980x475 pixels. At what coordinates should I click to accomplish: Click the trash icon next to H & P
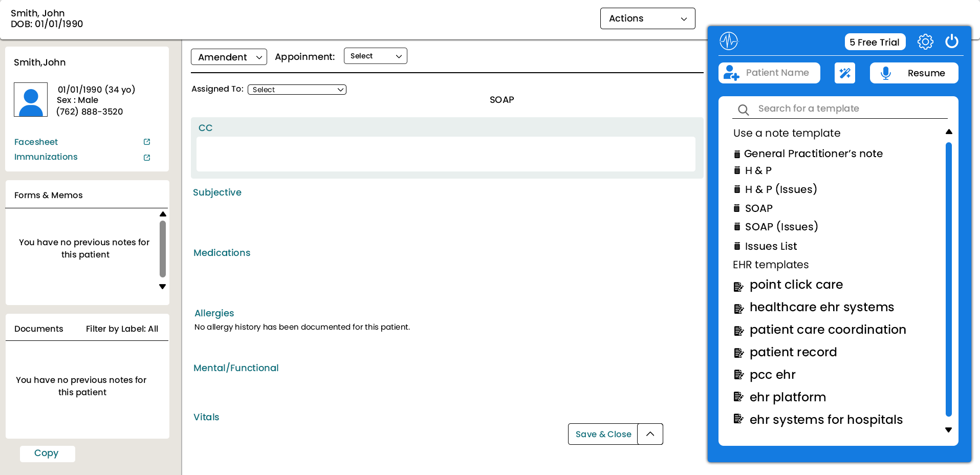coord(737,170)
